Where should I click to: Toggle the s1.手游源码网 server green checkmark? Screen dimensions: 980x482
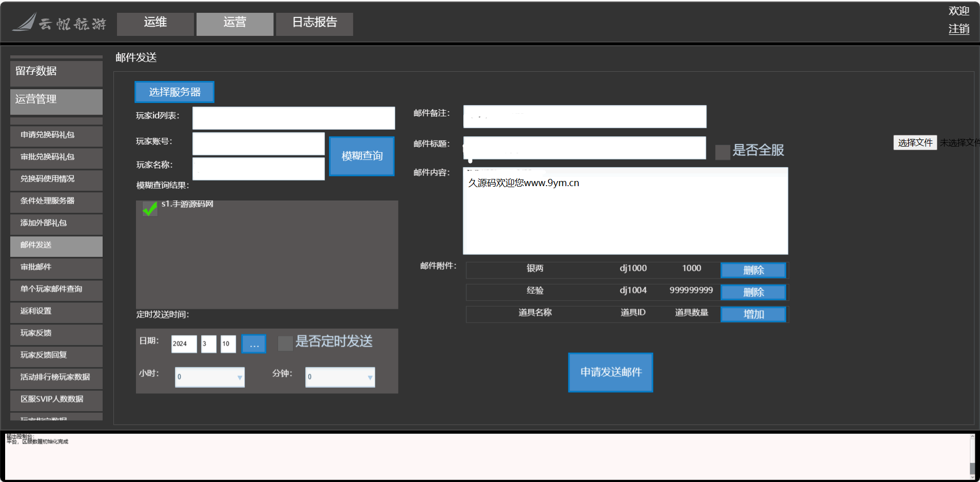tap(150, 209)
